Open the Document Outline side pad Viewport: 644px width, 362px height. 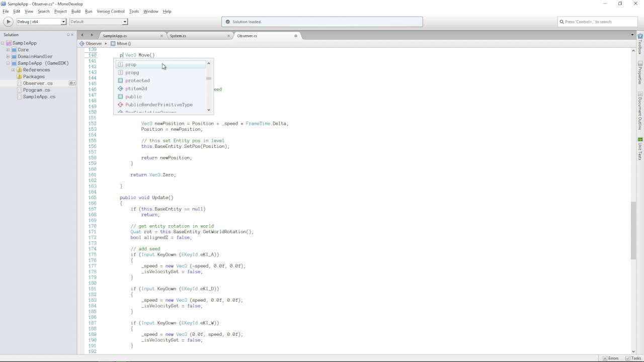(x=640, y=111)
